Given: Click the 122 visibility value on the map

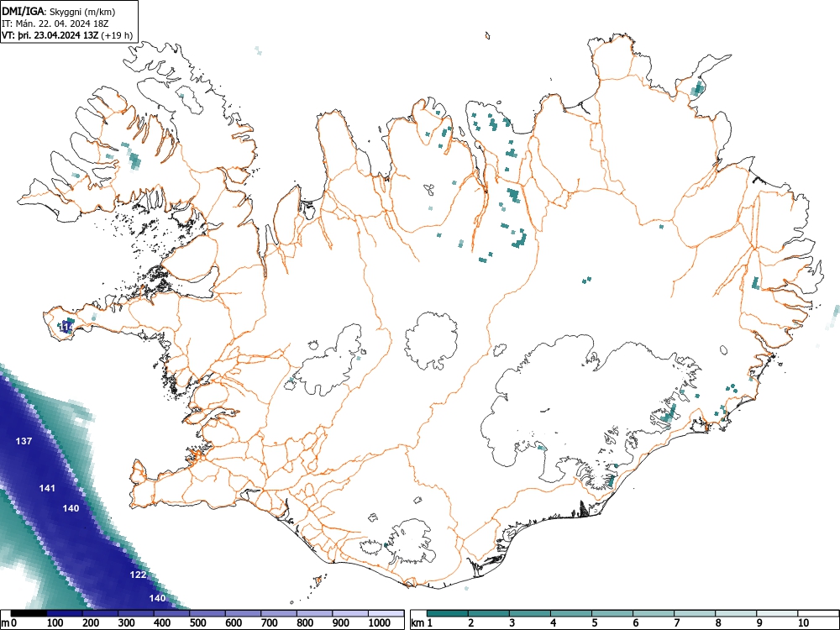Looking at the screenshot, I should point(139,575).
